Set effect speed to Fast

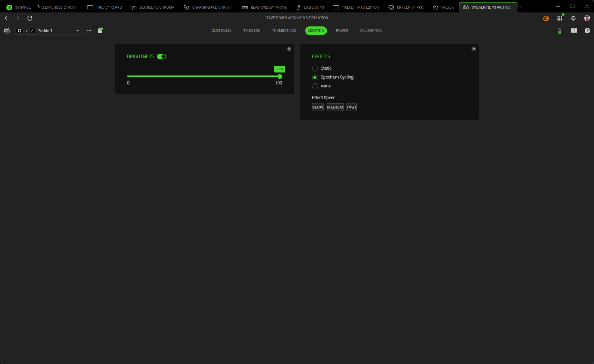pyautogui.click(x=351, y=107)
